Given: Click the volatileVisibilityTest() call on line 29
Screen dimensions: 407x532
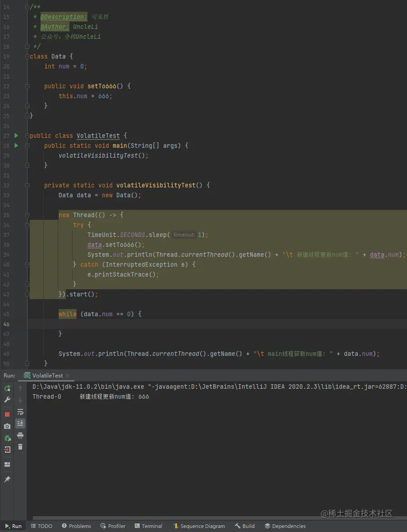Looking at the screenshot, I should pyautogui.click(x=103, y=155).
